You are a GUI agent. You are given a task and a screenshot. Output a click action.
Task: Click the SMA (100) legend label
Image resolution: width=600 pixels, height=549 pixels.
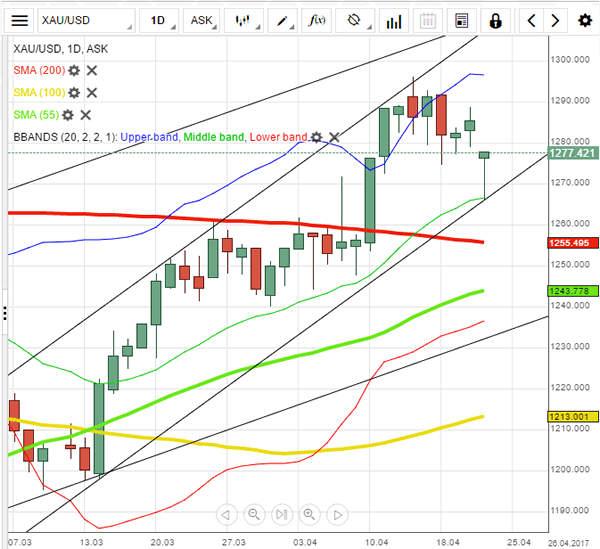click(39, 93)
